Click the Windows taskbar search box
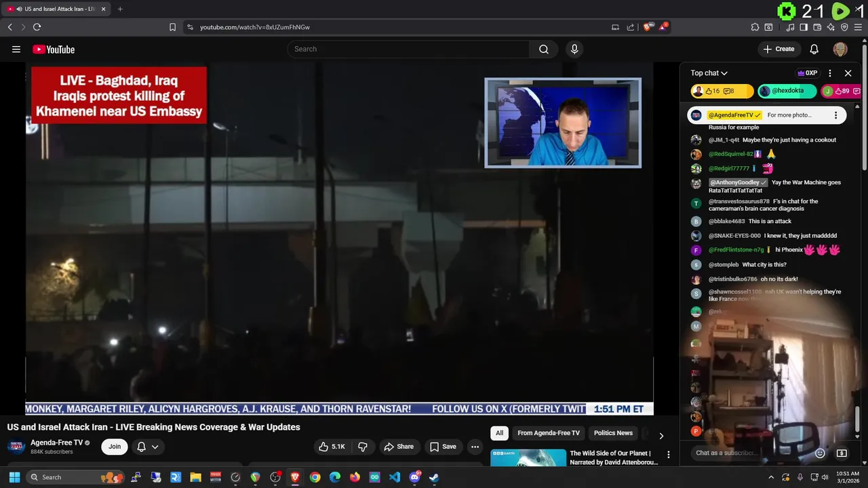This screenshot has width=868, height=488. pyautogui.click(x=75, y=477)
